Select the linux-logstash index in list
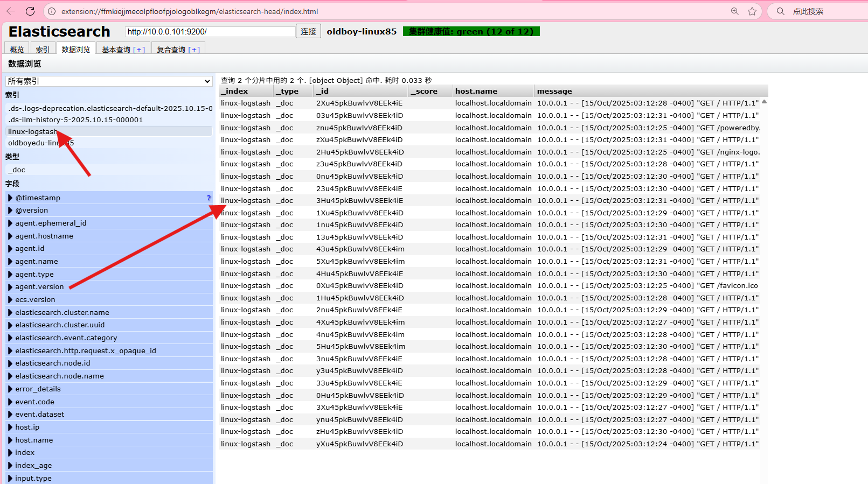Image resolution: width=868 pixels, height=484 pixels. [109, 131]
